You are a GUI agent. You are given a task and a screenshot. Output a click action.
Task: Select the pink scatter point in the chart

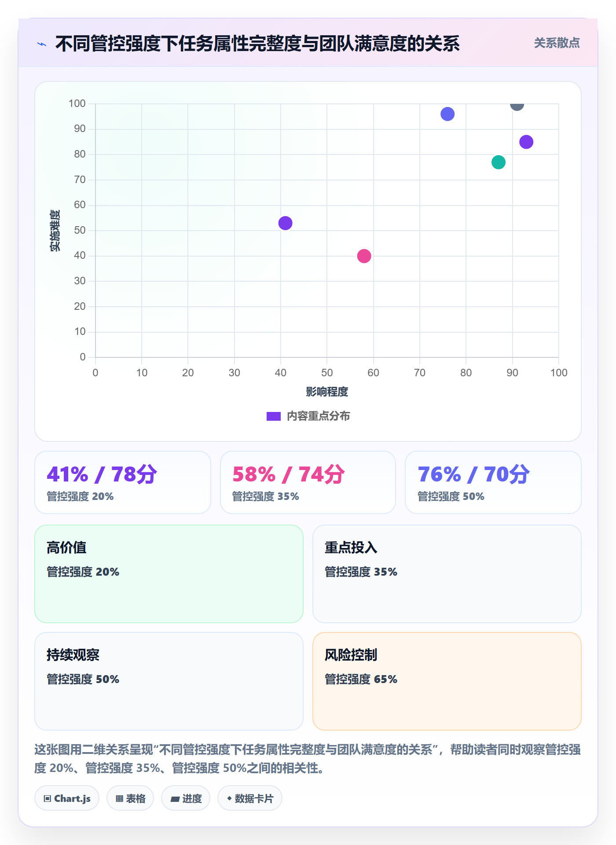tap(364, 256)
